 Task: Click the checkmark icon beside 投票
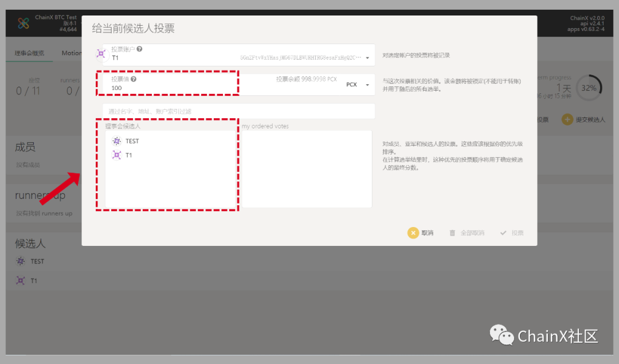pyautogui.click(x=503, y=233)
